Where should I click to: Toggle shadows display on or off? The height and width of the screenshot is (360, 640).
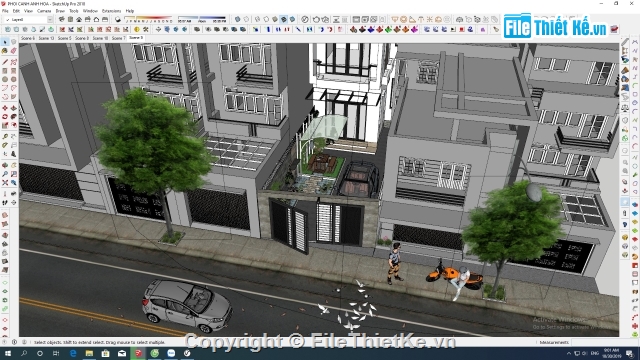click(x=118, y=19)
